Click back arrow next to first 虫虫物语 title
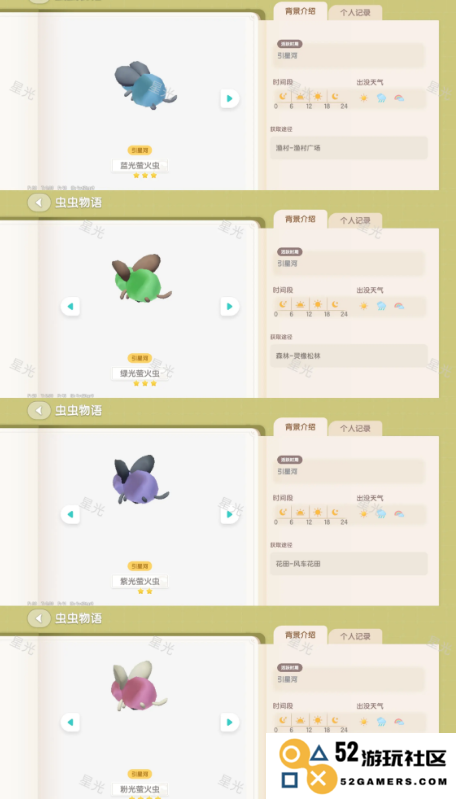The image size is (456, 799). point(39,202)
